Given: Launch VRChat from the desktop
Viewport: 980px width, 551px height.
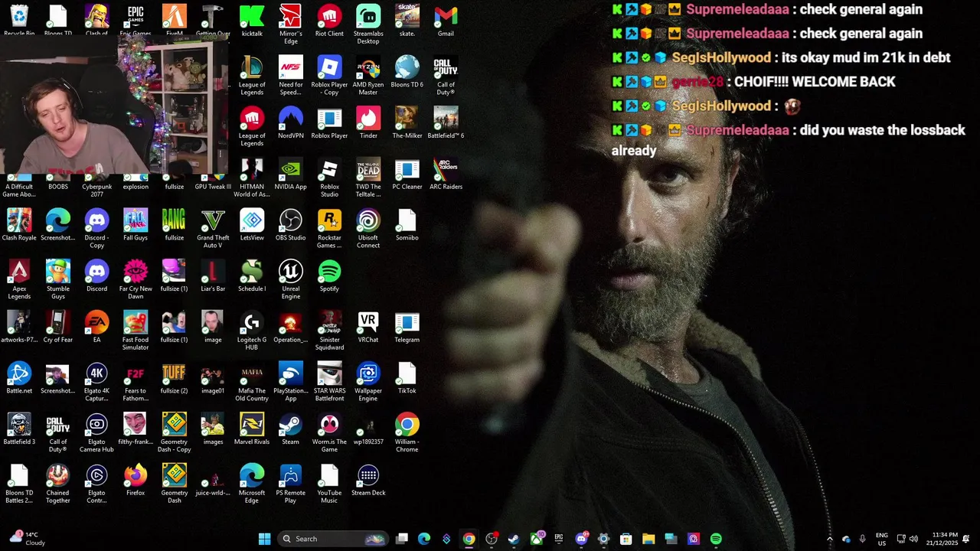Looking at the screenshot, I should click(x=368, y=327).
